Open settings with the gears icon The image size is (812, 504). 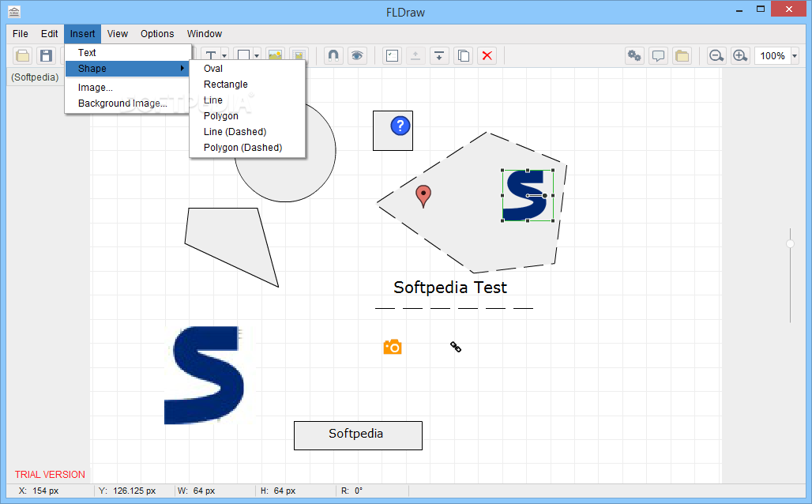pos(634,56)
